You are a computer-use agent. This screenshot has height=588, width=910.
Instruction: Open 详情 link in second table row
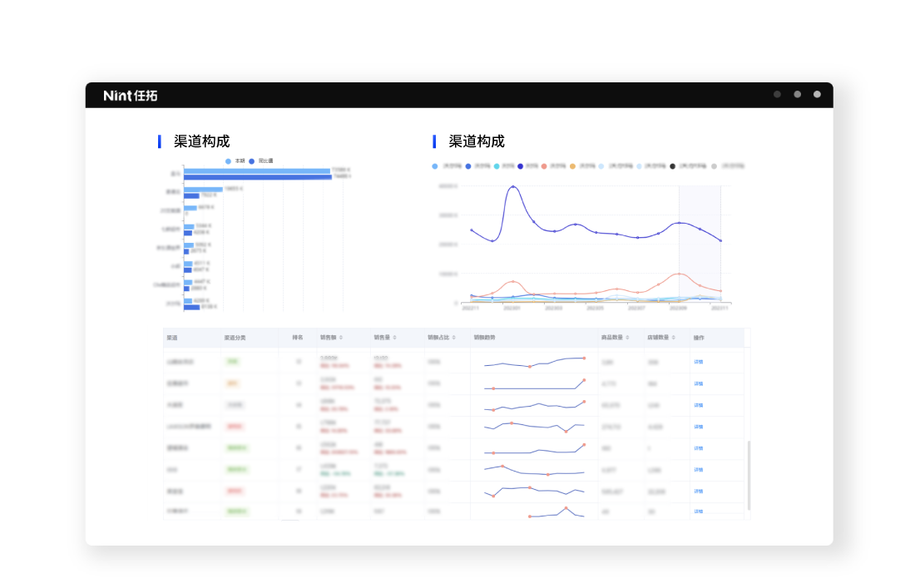click(x=698, y=383)
